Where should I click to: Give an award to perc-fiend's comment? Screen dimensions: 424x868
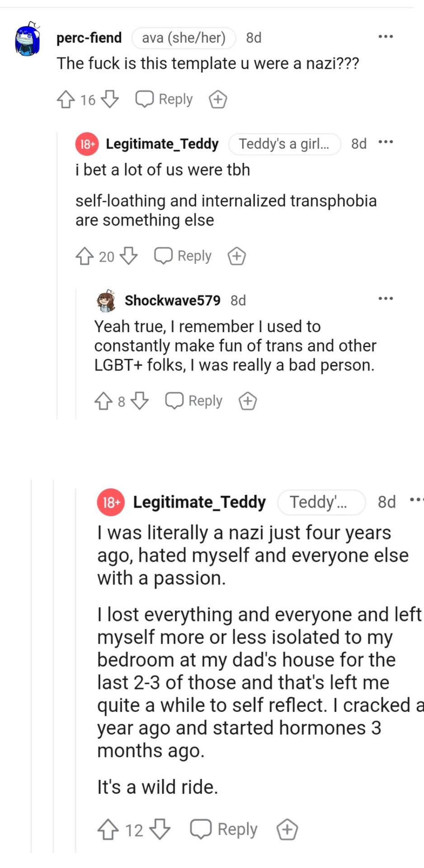point(217,99)
